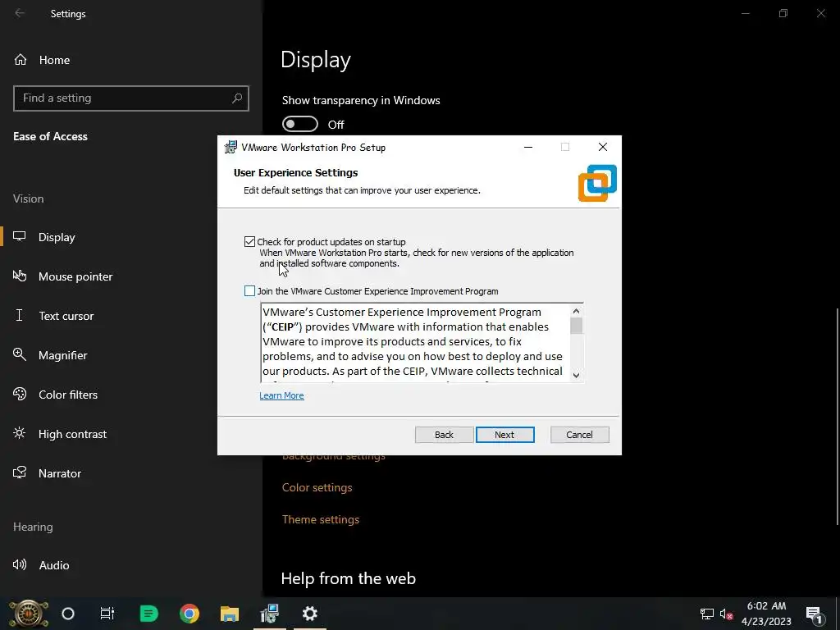Click the Mouse pointer hand icon

[x=20, y=276]
